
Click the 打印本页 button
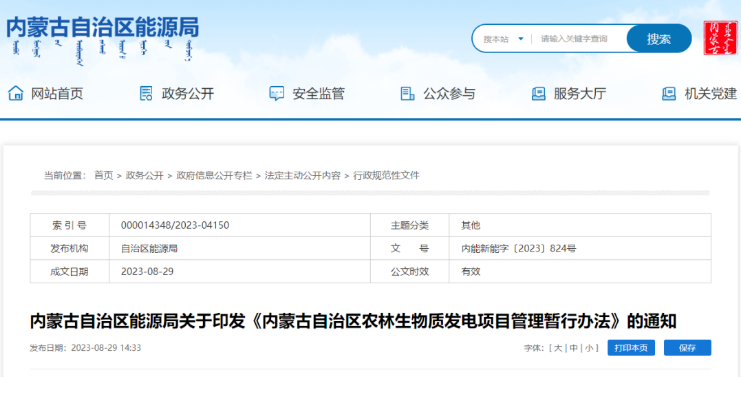pos(631,348)
